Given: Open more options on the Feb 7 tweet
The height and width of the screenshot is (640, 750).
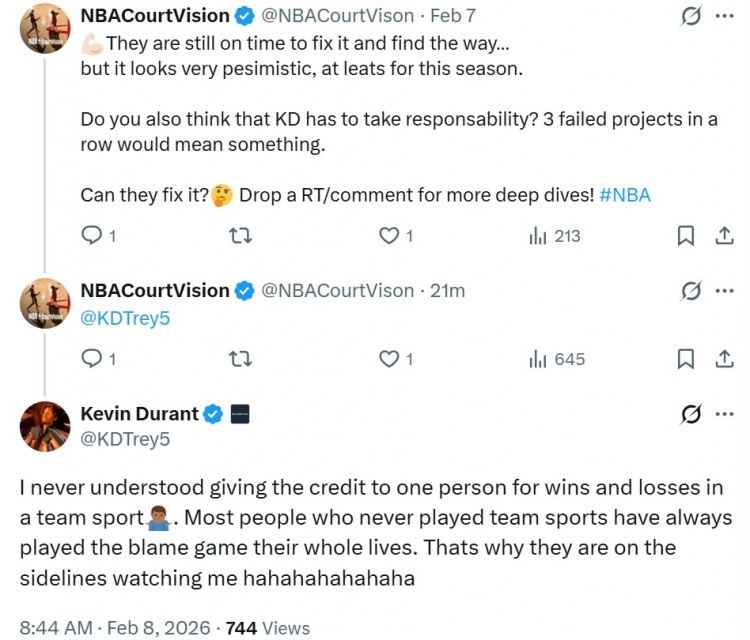Looking at the screenshot, I should [725, 16].
